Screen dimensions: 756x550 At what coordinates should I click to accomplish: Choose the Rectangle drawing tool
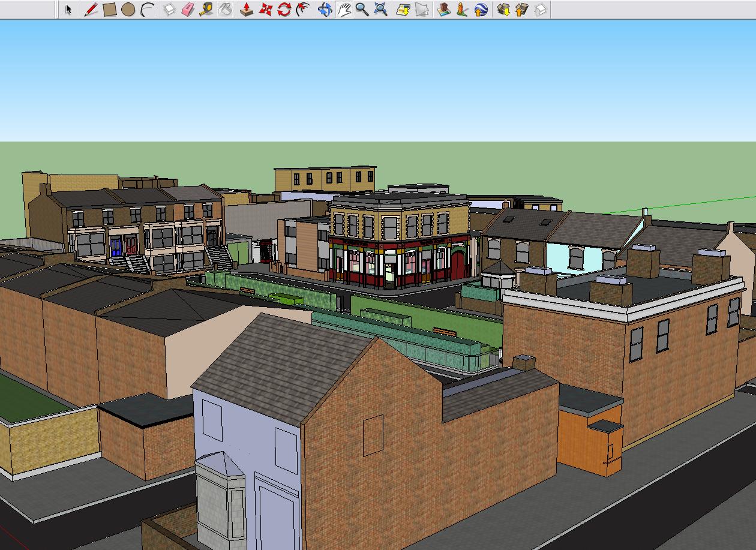tap(109, 10)
